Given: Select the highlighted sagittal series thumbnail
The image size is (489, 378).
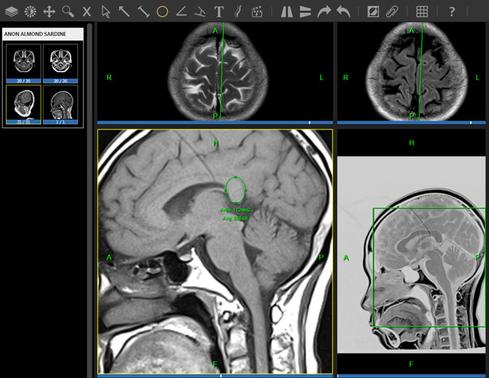Looking at the screenshot, I should point(24,105).
